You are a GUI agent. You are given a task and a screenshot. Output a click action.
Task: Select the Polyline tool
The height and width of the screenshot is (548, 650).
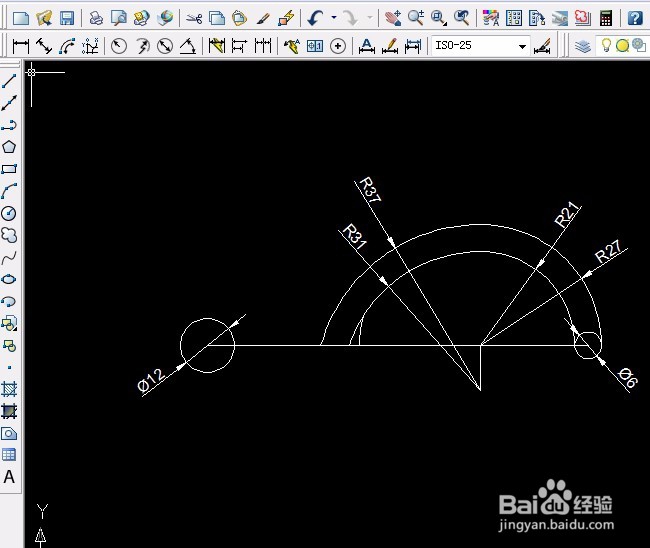9,125
